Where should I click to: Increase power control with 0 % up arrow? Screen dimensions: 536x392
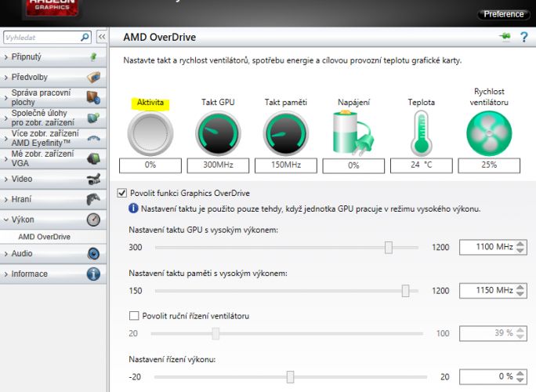520,374
